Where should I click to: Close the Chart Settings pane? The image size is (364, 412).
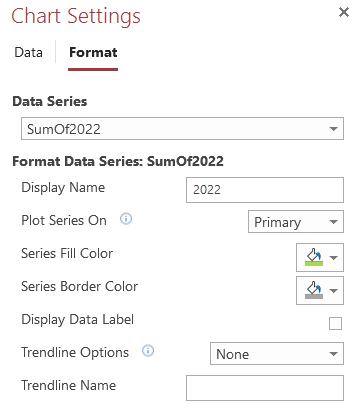344,12
